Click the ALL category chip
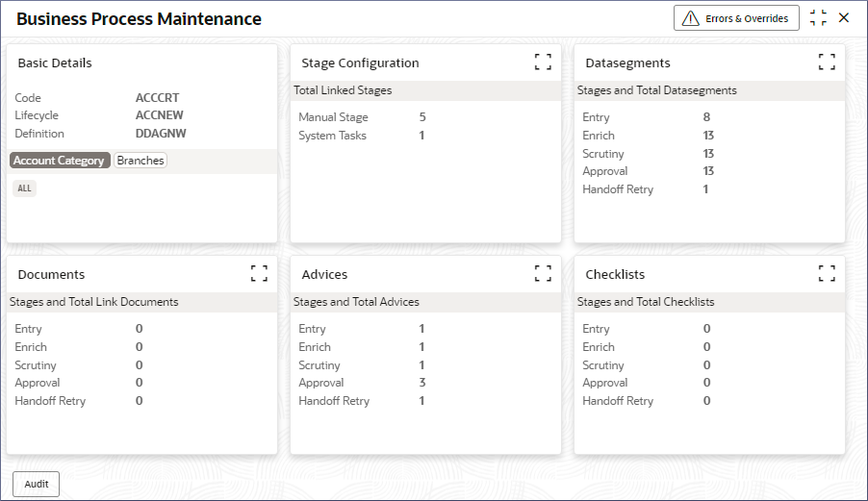868x501 pixels. (24, 188)
